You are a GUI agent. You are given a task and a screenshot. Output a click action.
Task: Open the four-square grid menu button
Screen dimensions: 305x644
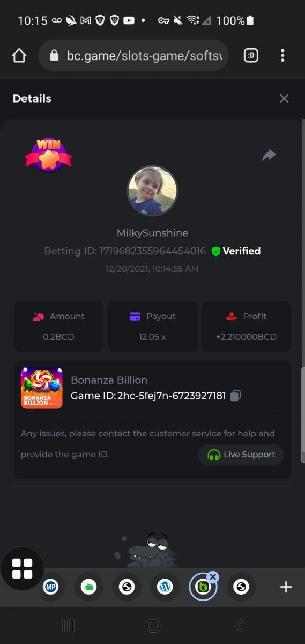pyautogui.click(x=23, y=569)
